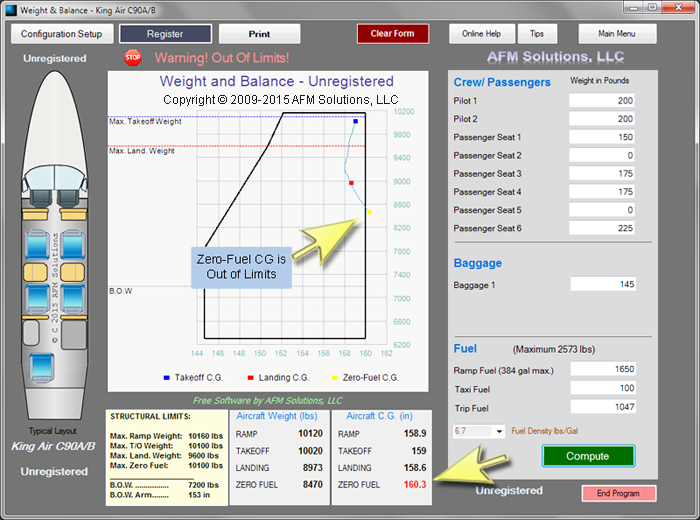Image resolution: width=700 pixels, height=520 pixels.
Task: Edit Taxi Fuel value field
Action: tap(603, 388)
